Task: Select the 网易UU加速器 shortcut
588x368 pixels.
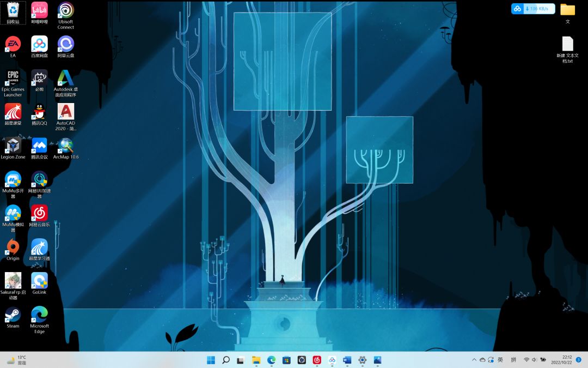Action: (39, 185)
